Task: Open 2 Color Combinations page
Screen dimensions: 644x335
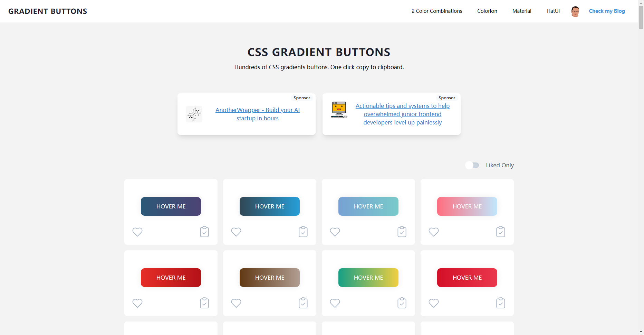Action: point(437,11)
